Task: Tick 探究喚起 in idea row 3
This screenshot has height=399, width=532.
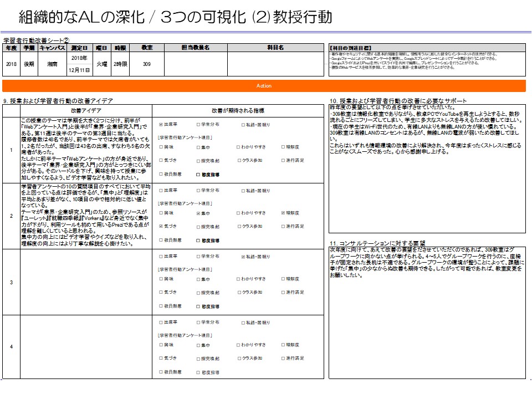Action: (x=198, y=293)
